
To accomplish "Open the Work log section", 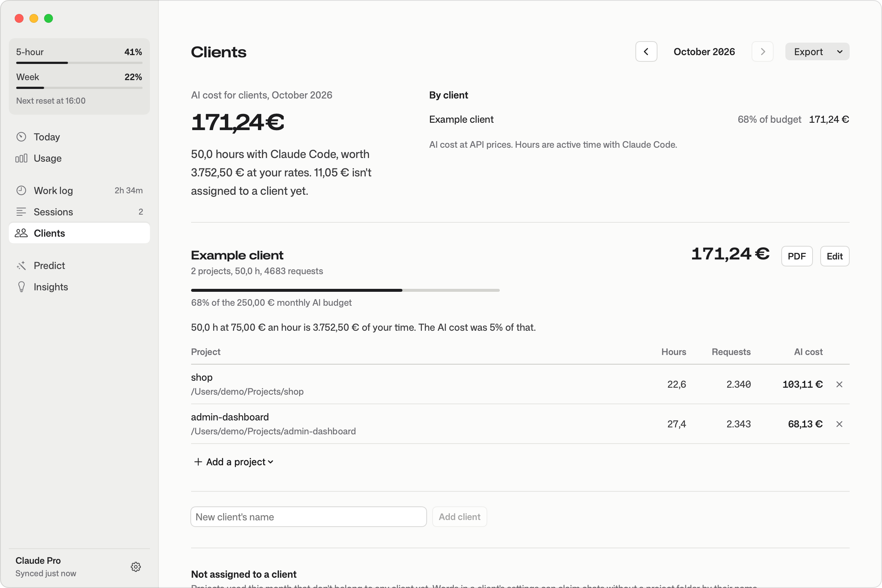I will click(79, 190).
